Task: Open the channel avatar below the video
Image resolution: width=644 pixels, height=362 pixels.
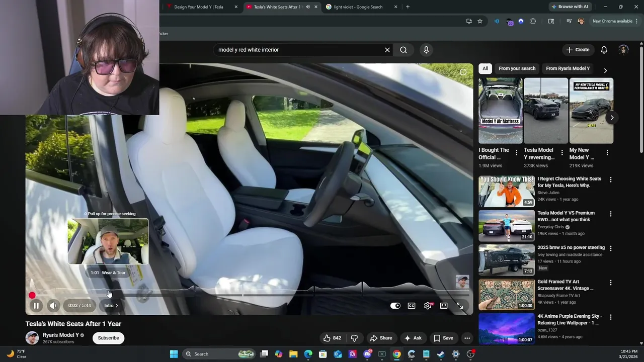Action: (x=32, y=338)
